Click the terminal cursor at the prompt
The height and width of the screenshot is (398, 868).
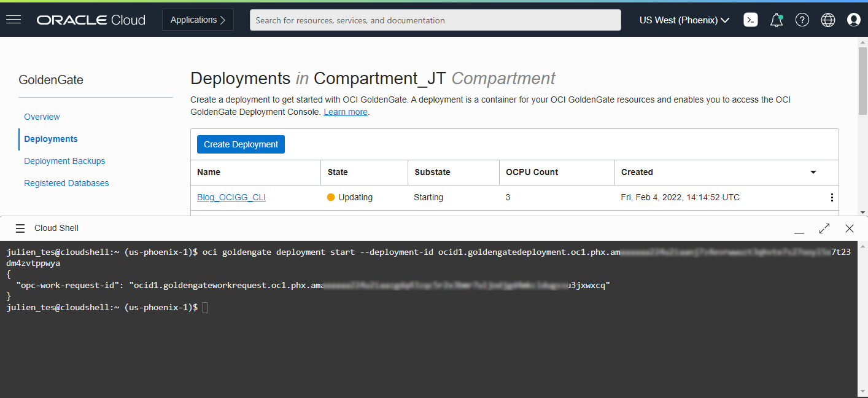coord(205,307)
